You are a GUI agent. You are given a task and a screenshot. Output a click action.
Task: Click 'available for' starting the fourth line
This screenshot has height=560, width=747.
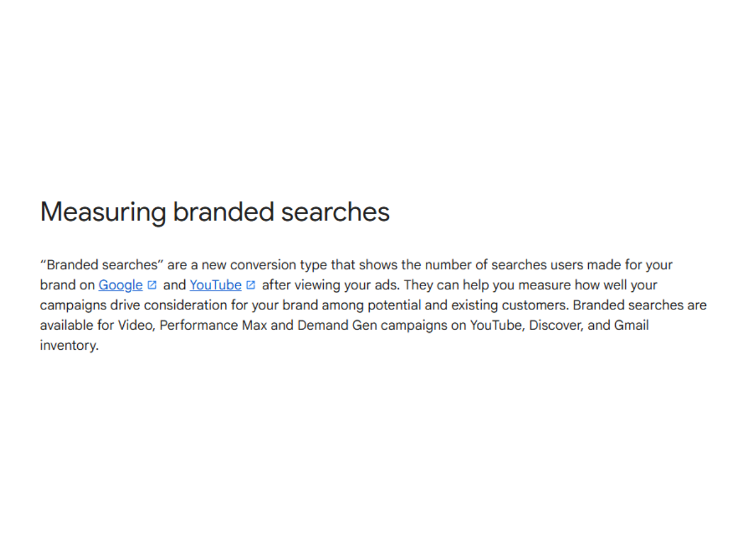[x=77, y=325]
